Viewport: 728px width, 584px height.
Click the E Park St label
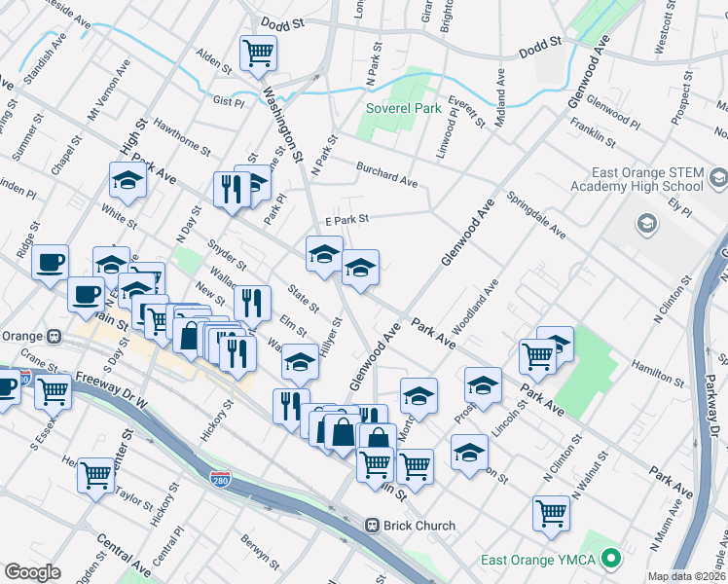[346, 220]
